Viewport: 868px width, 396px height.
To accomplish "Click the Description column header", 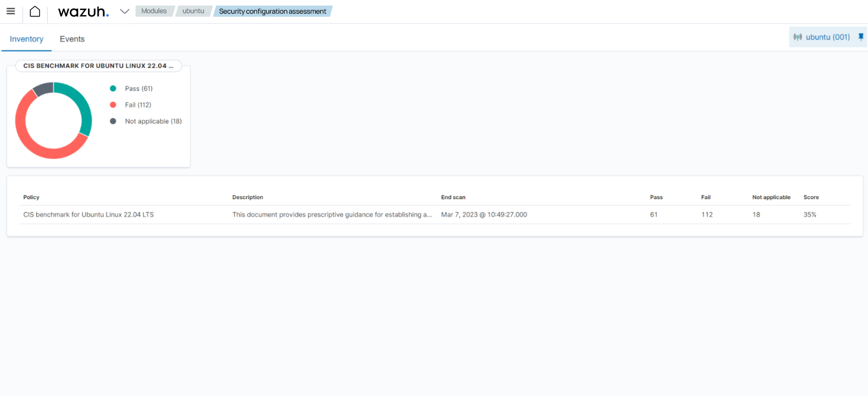I will (x=247, y=197).
